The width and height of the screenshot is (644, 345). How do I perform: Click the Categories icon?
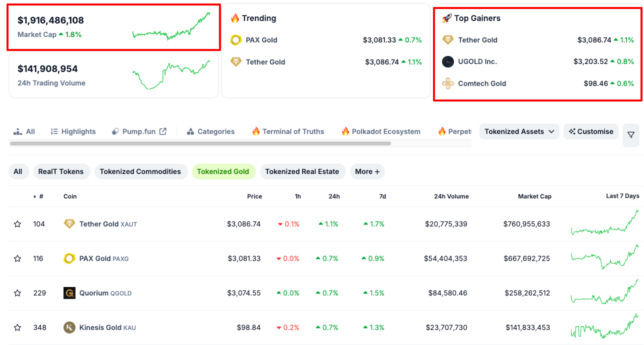[190, 131]
